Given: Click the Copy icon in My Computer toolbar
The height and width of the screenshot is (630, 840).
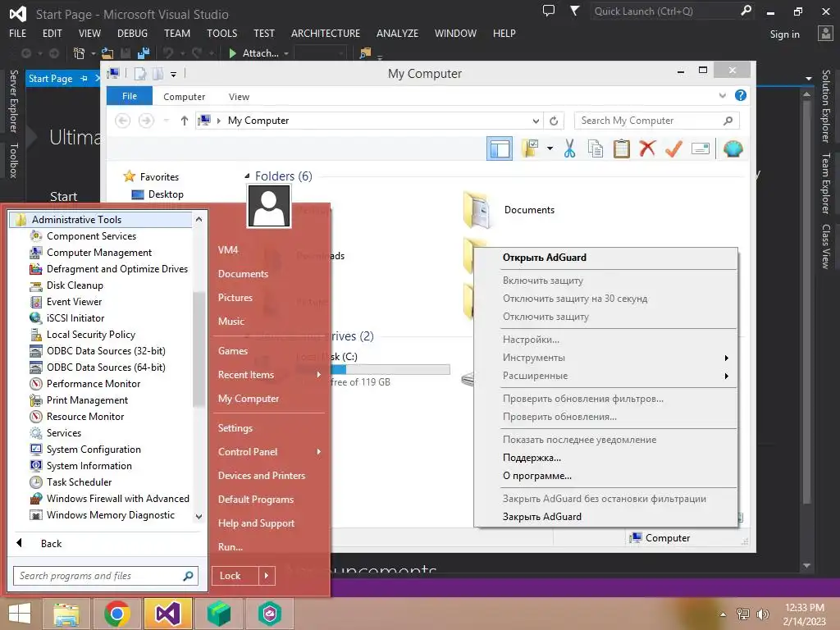Looking at the screenshot, I should click(x=596, y=149).
